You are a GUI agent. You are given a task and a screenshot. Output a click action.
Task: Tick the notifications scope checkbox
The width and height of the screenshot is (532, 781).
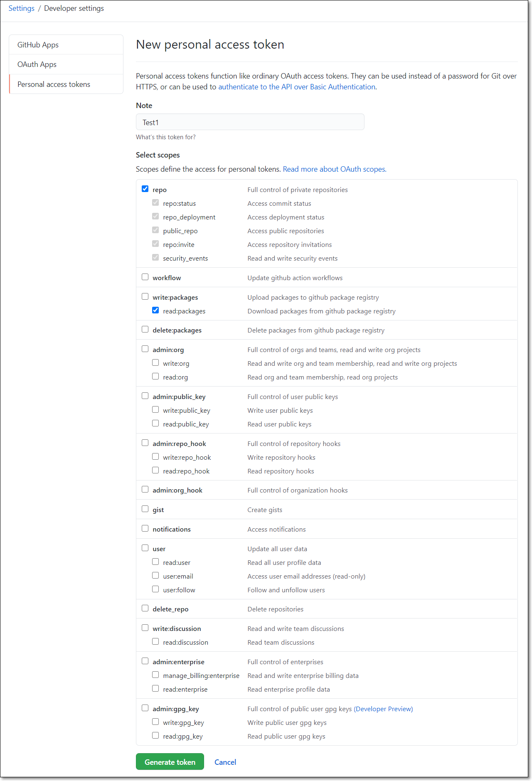145,528
